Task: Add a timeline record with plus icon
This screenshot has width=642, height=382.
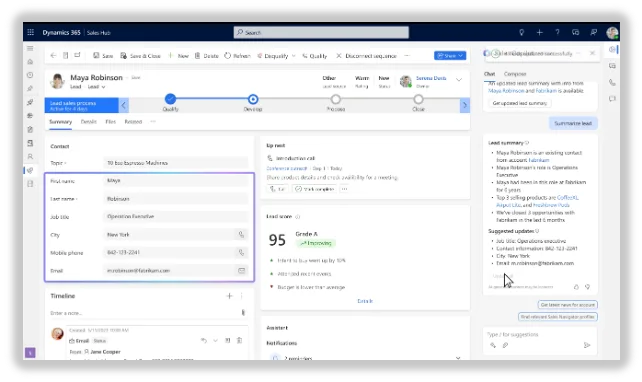Action: [x=229, y=296]
